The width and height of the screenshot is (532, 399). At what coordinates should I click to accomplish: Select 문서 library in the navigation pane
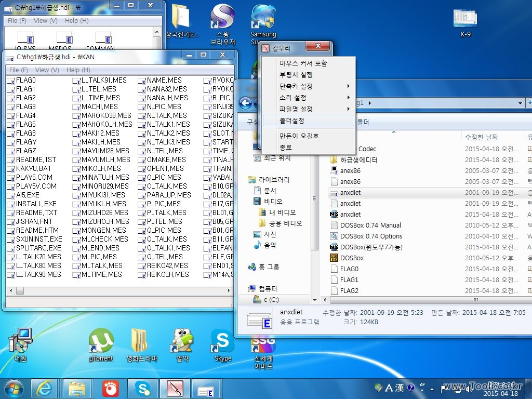pyautogui.click(x=265, y=190)
